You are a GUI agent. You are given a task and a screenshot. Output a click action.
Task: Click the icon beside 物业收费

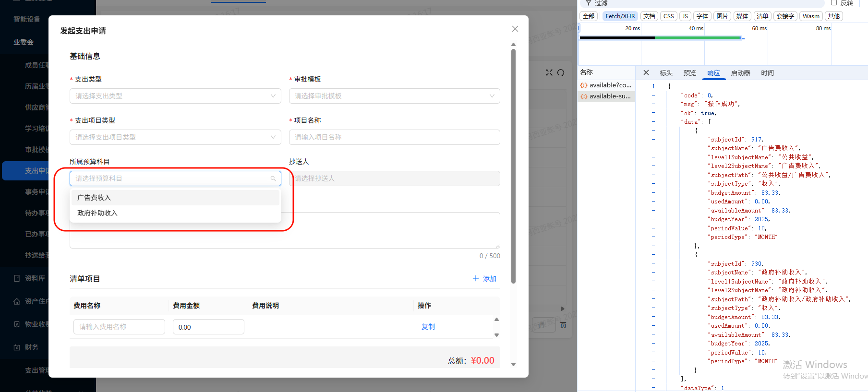(x=17, y=324)
